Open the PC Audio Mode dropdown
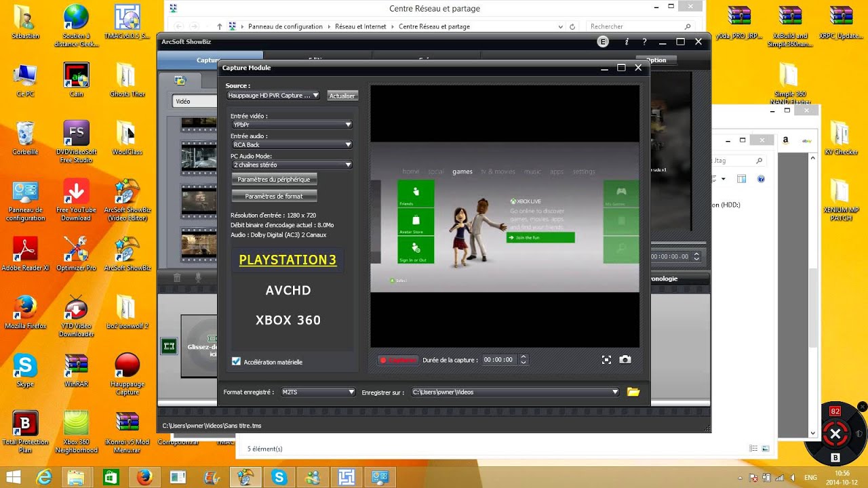The image size is (868, 488). 292,165
